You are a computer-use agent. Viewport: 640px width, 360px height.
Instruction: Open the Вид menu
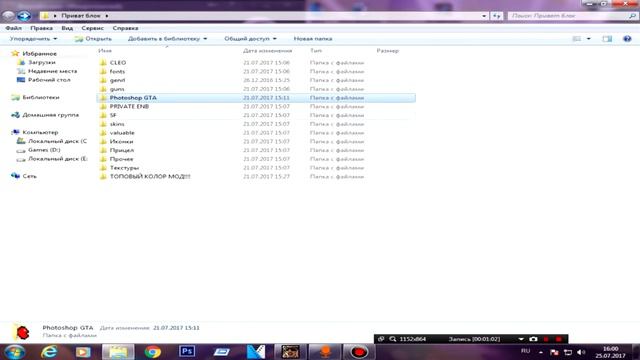click(x=67, y=28)
